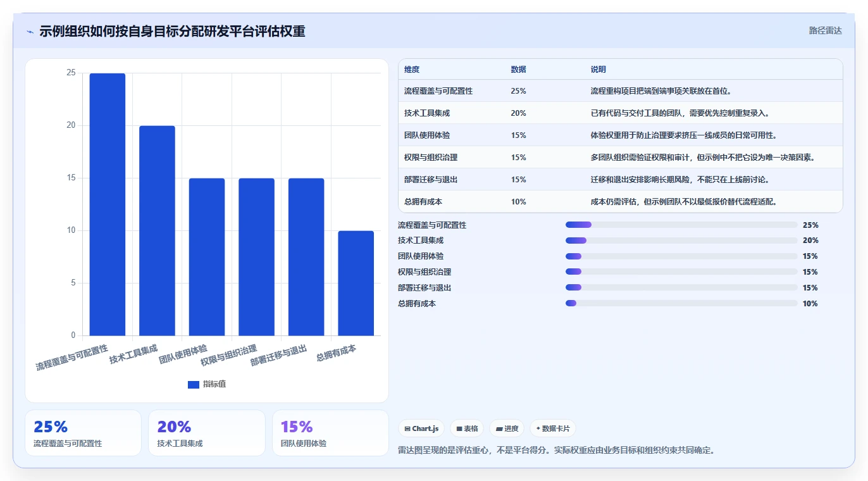
Task: Select the Chart.js chip
Action: click(x=421, y=428)
